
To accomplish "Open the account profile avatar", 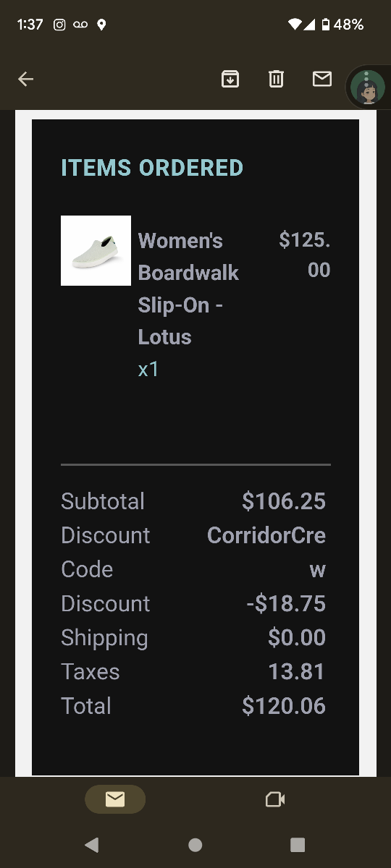I will pyautogui.click(x=367, y=88).
